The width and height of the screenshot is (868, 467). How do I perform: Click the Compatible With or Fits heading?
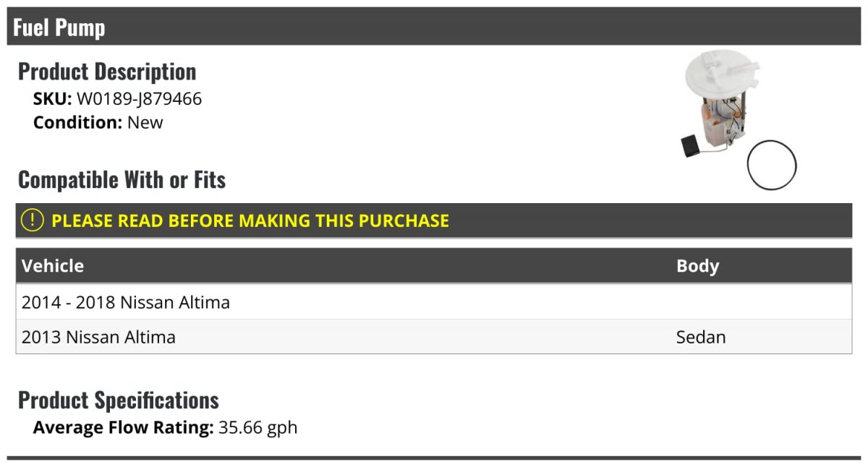[122, 179]
